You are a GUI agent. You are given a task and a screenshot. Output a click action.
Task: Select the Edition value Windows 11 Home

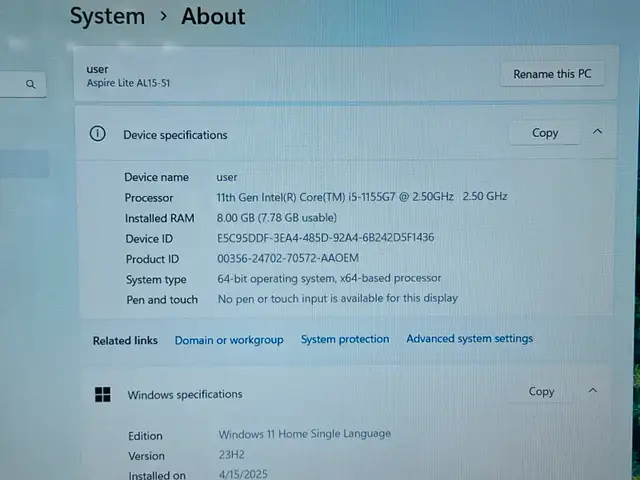pyautogui.click(x=304, y=434)
